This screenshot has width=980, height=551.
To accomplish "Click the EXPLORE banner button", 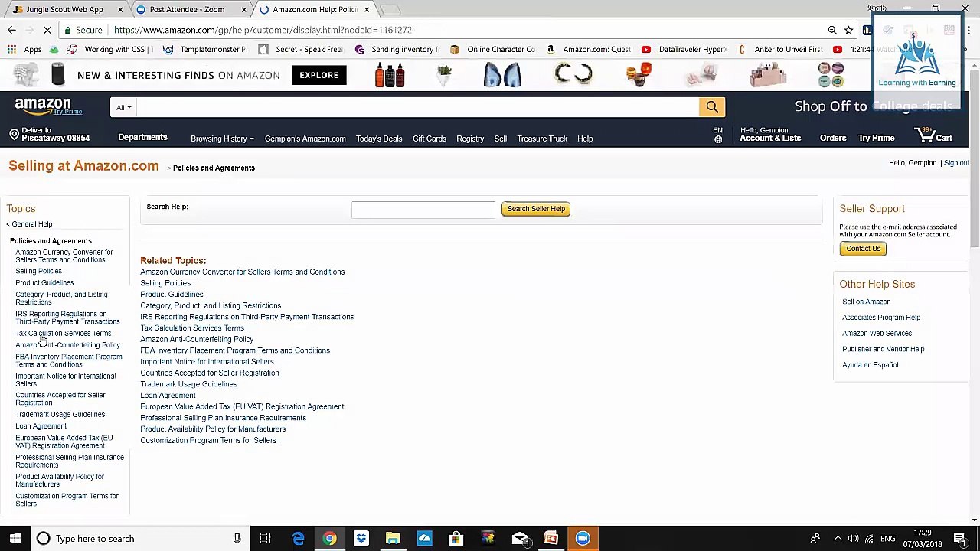I will pos(319,75).
